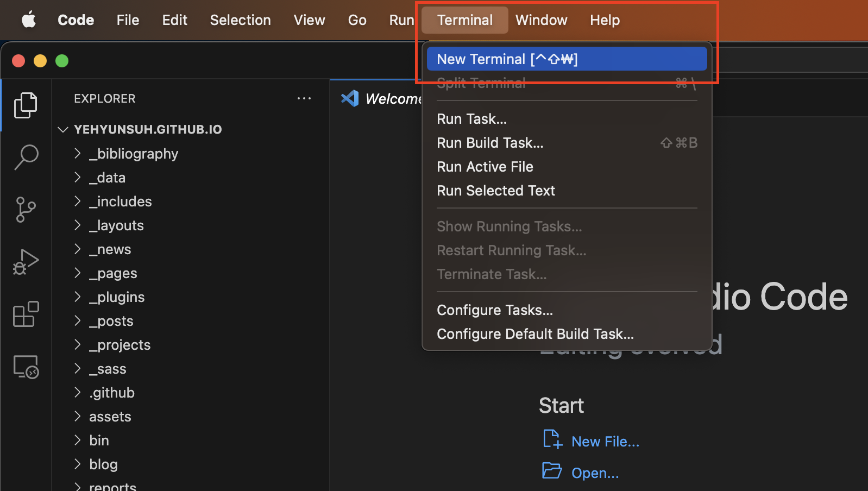Screen dimensions: 868x491
Task: Choose New Terminal from Terminal menu
Action: pyautogui.click(x=567, y=59)
